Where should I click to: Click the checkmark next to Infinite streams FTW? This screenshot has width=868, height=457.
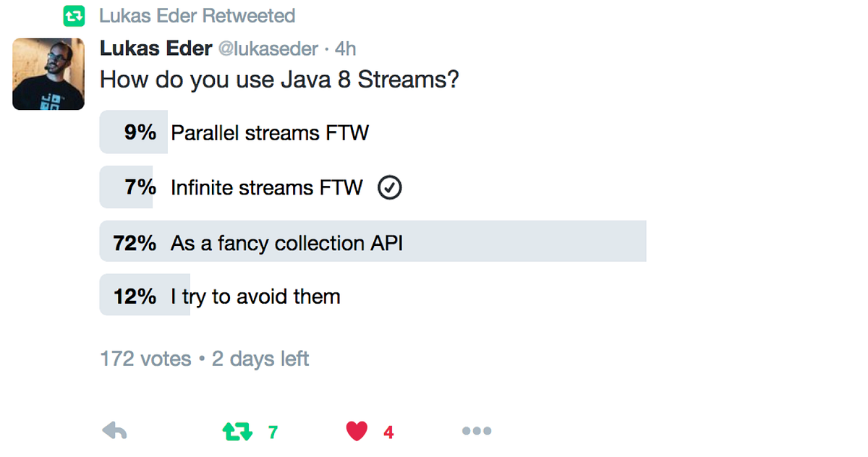(388, 187)
